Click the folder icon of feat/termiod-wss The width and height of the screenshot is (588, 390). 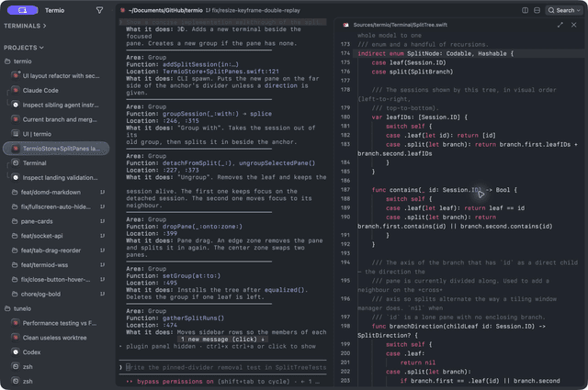point(15,265)
